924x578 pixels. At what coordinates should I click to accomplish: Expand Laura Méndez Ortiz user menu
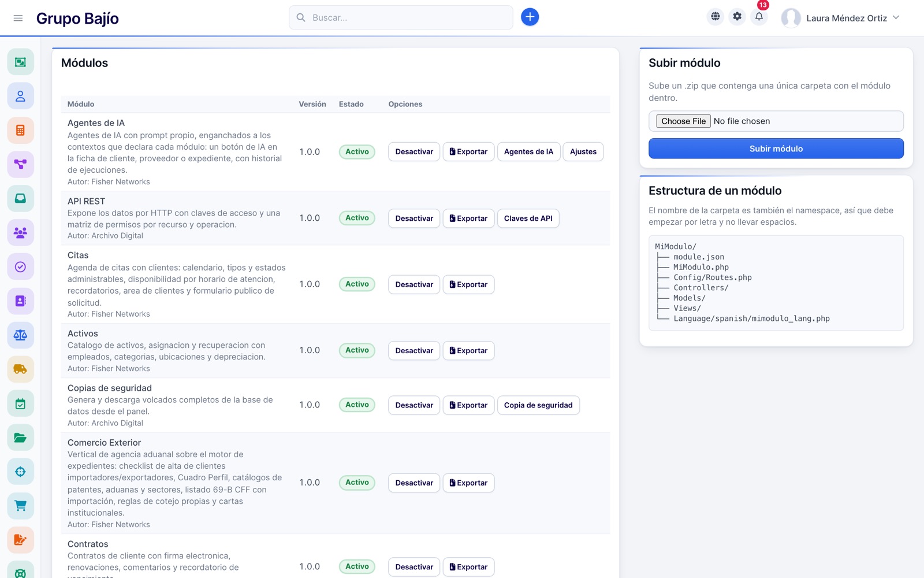click(x=840, y=18)
